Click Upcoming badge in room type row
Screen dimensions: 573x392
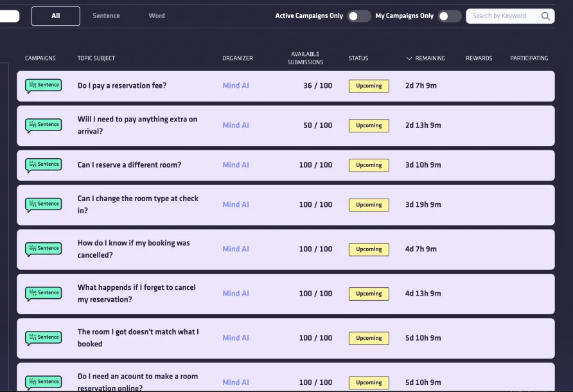tap(369, 205)
